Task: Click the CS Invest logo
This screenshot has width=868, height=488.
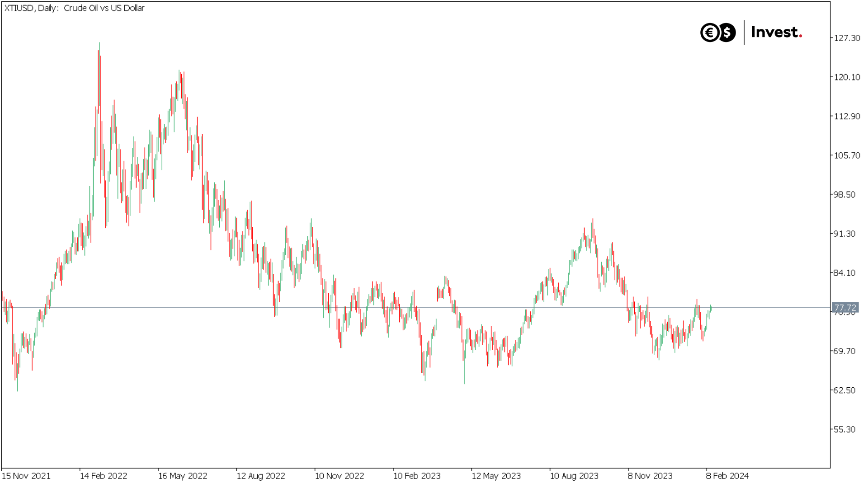Action: [x=751, y=32]
